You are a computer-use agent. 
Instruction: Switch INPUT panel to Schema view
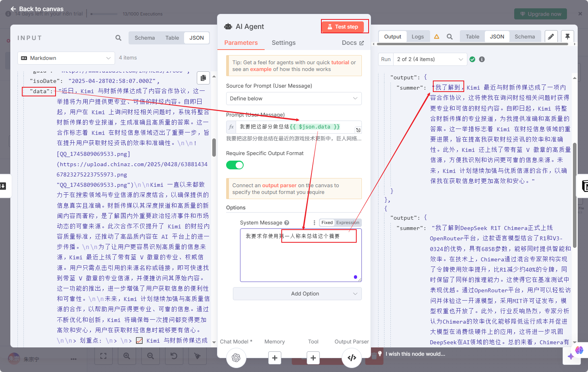144,38
